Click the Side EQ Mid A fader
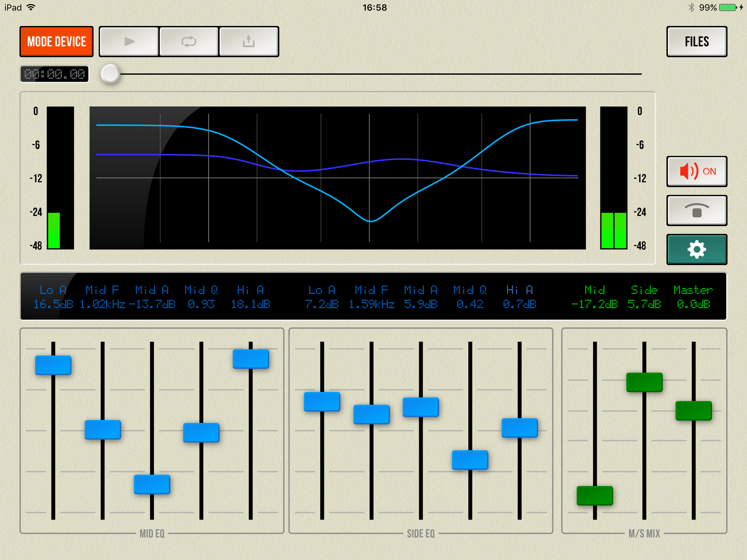Viewport: 747px width, 560px height. click(x=421, y=407)
